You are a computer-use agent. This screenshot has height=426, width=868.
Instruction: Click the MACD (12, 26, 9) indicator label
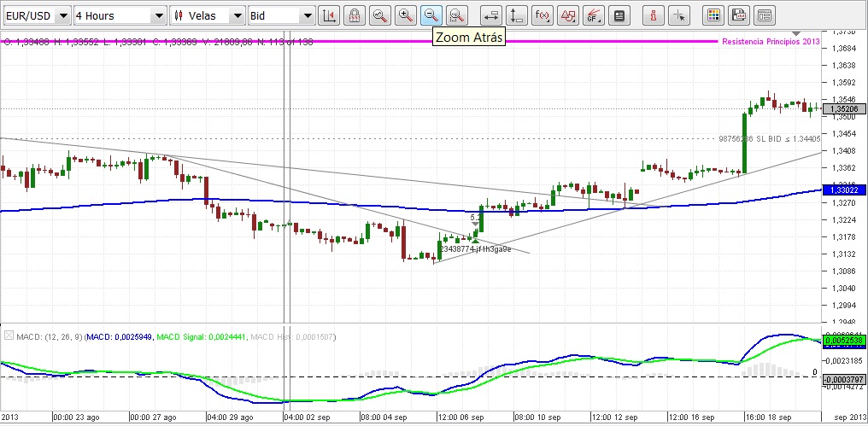tap(50, 336)
